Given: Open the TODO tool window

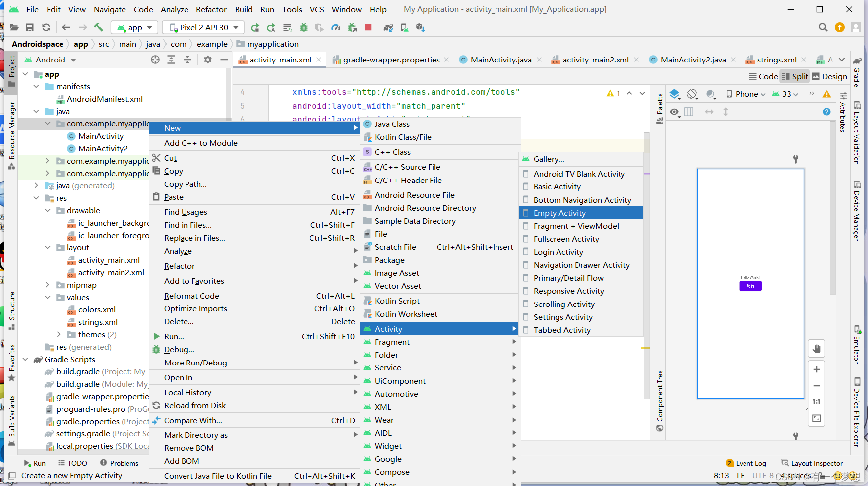Looking at the screenshot, I should coord(72,463).
